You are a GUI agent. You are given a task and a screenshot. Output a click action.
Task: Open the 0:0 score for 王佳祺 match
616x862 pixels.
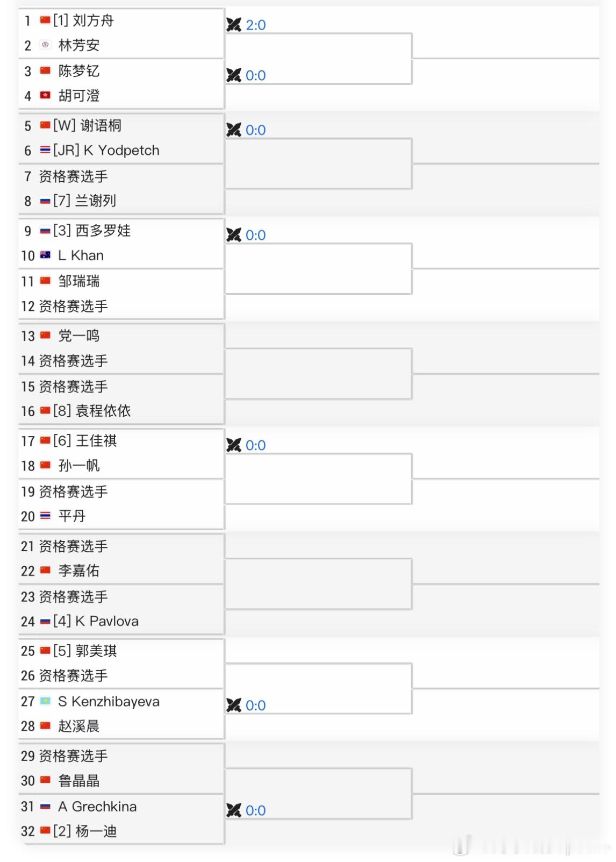click(256, 445)
